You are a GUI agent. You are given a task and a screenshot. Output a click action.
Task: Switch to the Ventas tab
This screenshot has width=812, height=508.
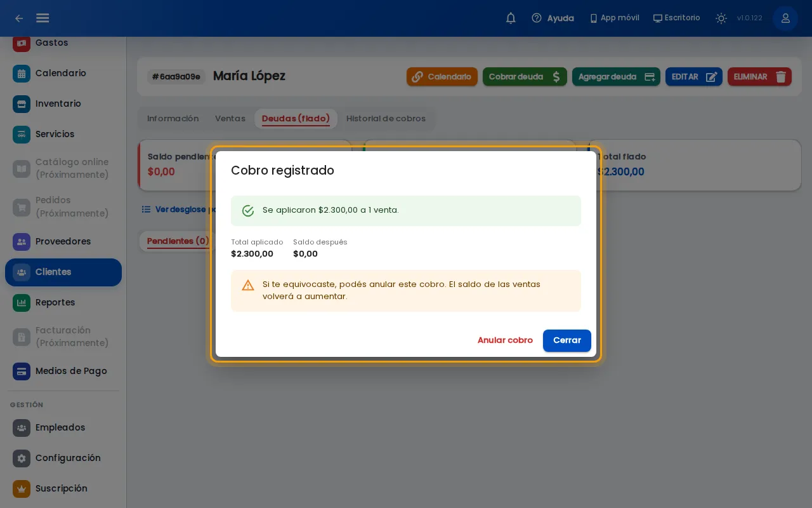click(230, 119)
